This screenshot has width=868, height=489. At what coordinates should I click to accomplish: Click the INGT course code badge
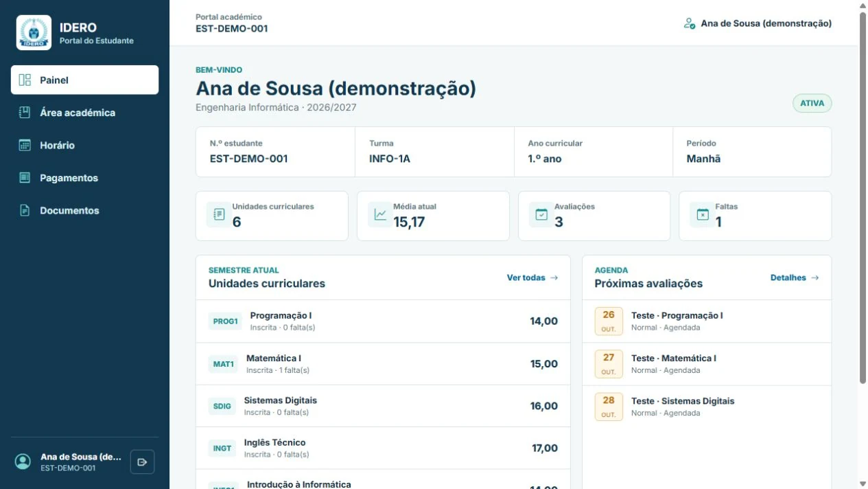222,448
